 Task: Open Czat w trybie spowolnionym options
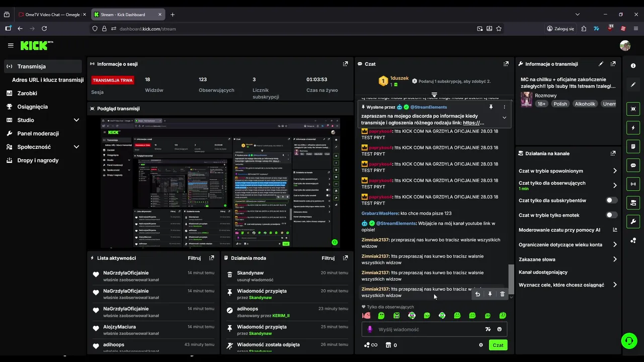pyautogui.click(x=568, y=171)
